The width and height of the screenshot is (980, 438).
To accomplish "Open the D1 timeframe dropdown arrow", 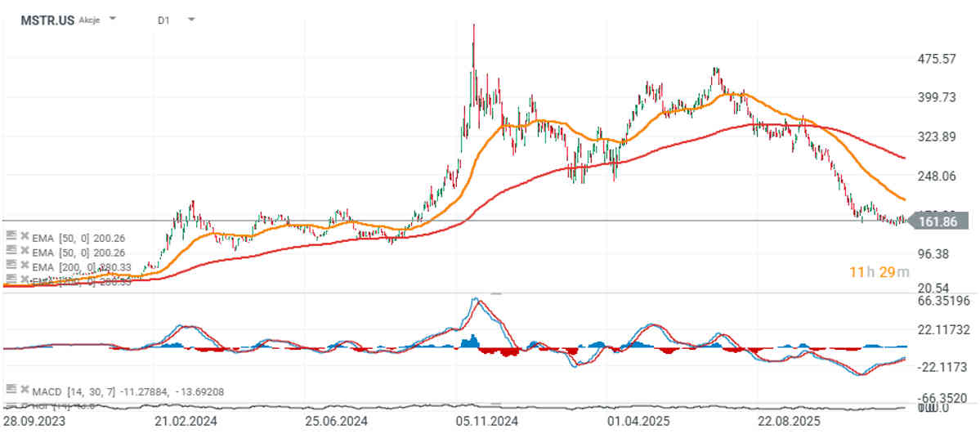I will (x=190, y=18).
